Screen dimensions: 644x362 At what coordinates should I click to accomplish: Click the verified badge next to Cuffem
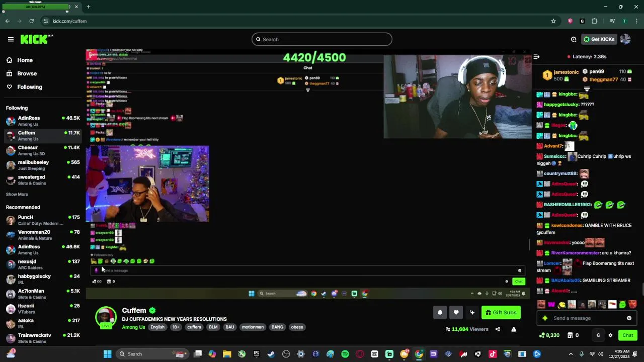tap(152, 311)
